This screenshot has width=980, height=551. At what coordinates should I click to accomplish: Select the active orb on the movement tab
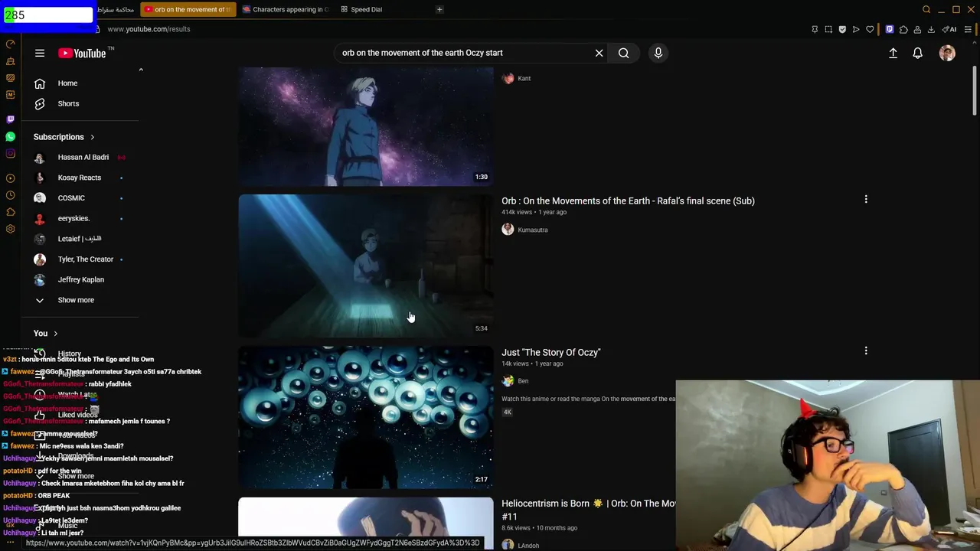pyautogui.click(x=188, y=9)
